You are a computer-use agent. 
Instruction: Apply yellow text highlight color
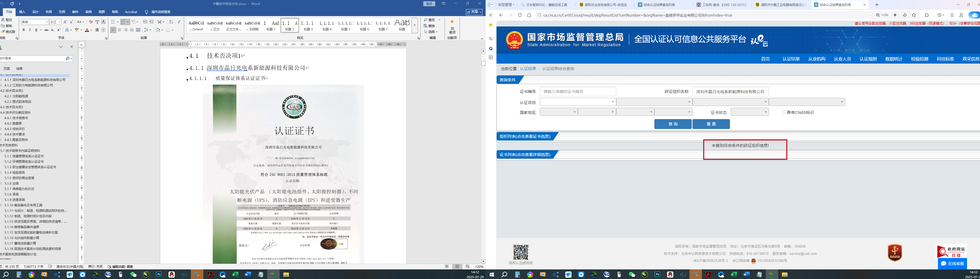[x=77, y=30]
